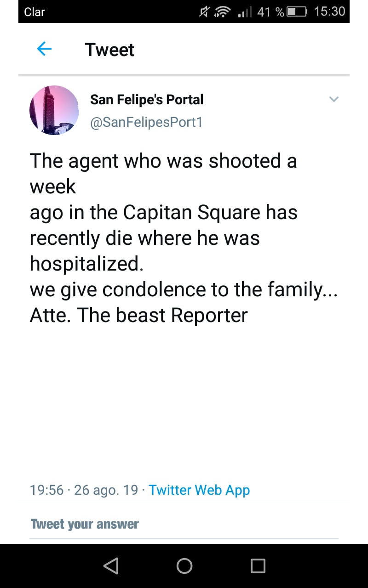The image size is (368, 588).
Task: Tap the 15:30 clock in status bar
Action: [329, 11]
